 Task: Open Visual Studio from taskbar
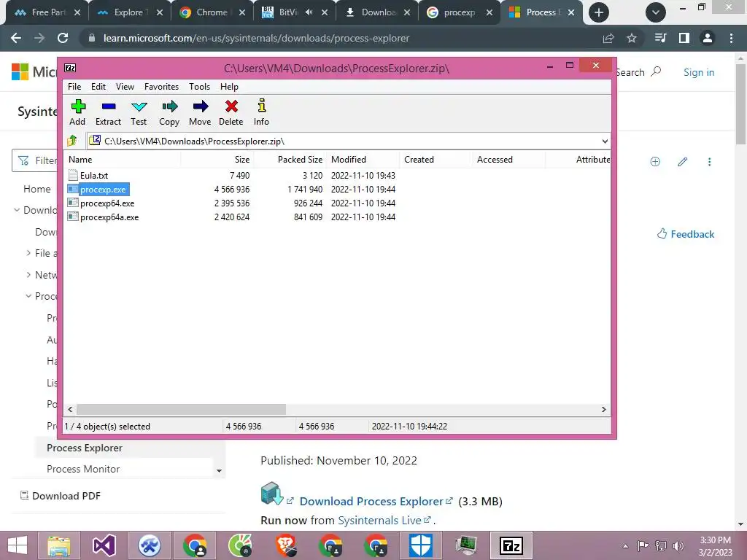pyautogui.click(x=104, y=545)
